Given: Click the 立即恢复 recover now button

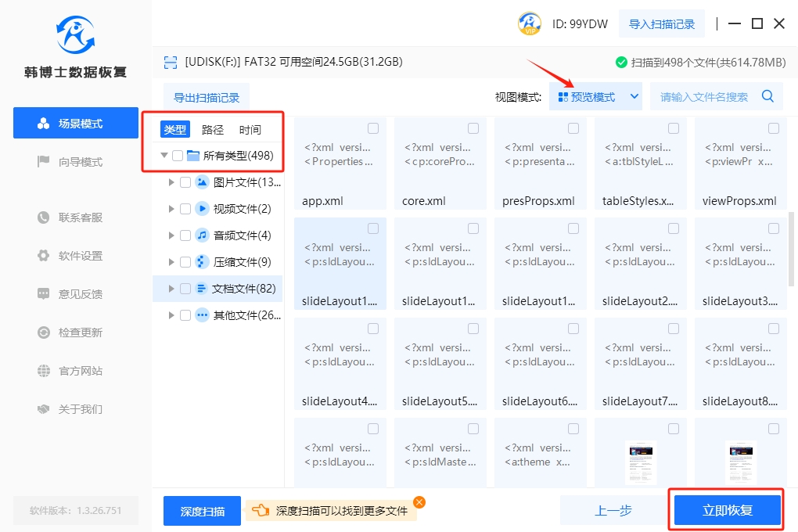Looking at the screenshot, I should pos(727,510).
